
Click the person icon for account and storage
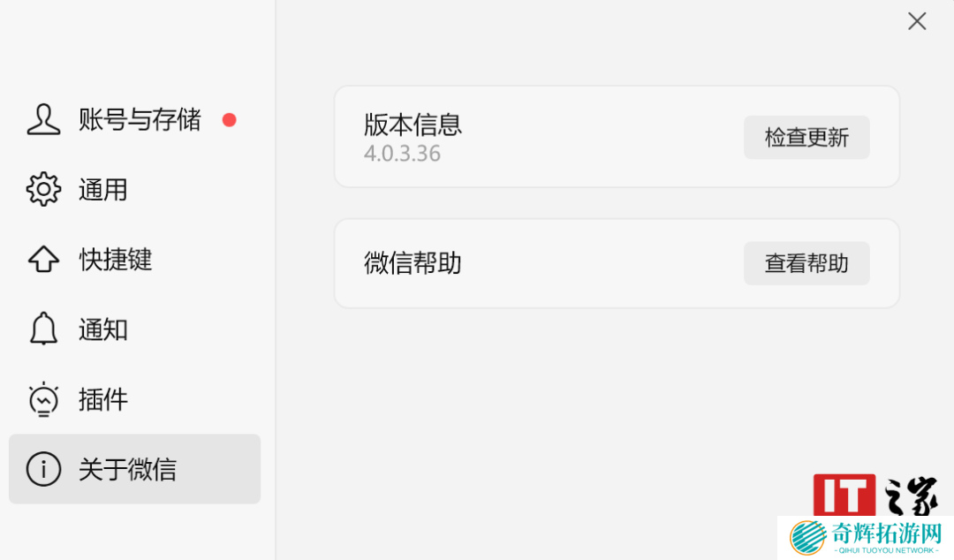[43, 120]
